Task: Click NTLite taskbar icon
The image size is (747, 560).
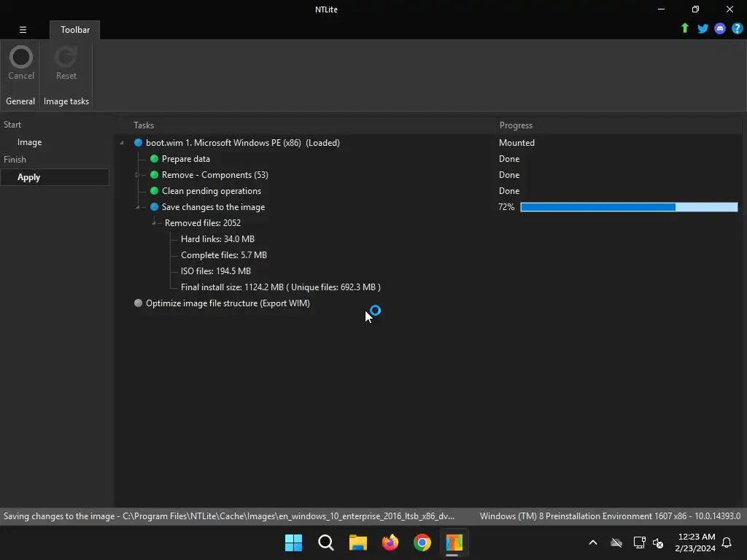Action: coord(454,542)
